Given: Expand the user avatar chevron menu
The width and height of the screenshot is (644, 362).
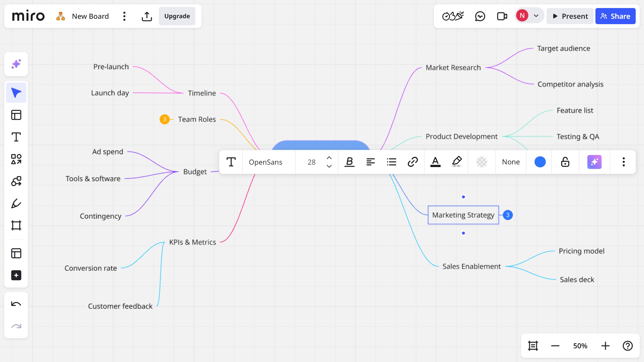Looking at the screenshot, I should (x=536, y=16).
